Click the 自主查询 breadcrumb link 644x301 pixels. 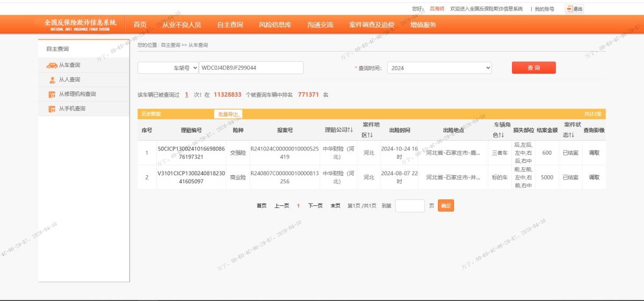(x=170, y=45)
